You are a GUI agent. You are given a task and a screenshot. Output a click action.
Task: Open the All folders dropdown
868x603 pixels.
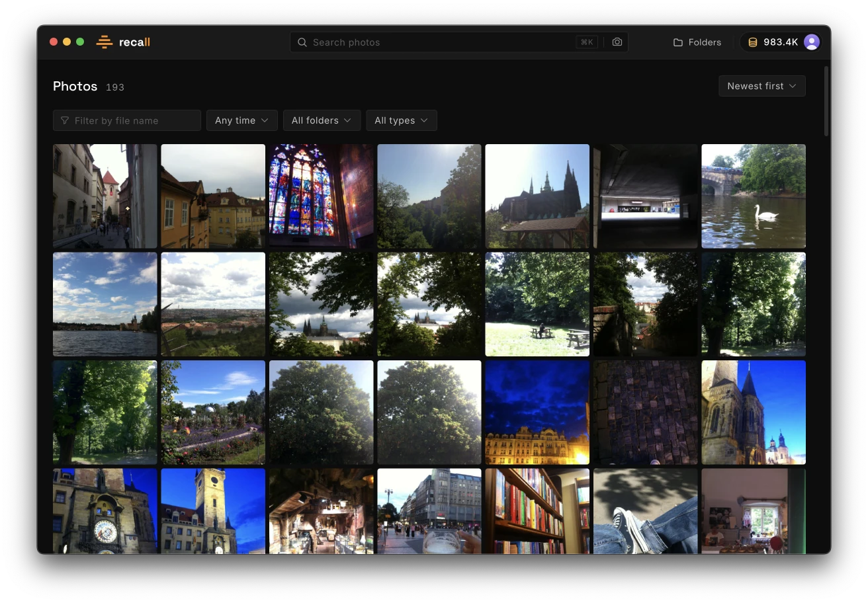click(x=322, y=120)
